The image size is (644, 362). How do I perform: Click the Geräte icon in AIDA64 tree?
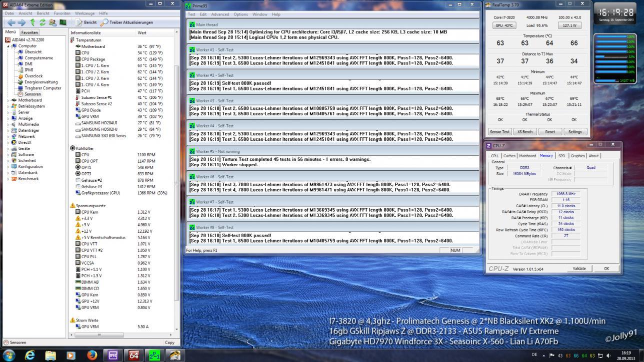pyautogui.click(x=14, y=149)
